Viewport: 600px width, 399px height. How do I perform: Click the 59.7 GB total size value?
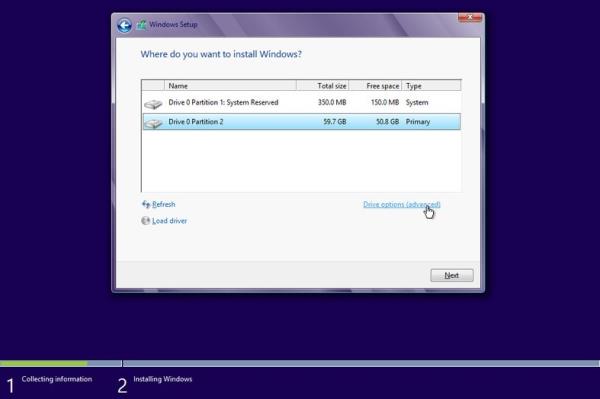(334, 122)
